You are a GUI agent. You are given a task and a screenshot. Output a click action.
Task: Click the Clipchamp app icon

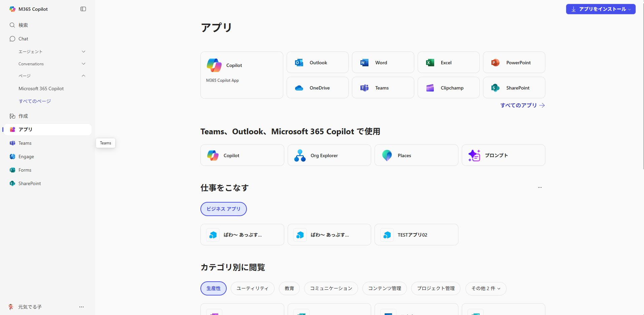(x=430, y=88)
